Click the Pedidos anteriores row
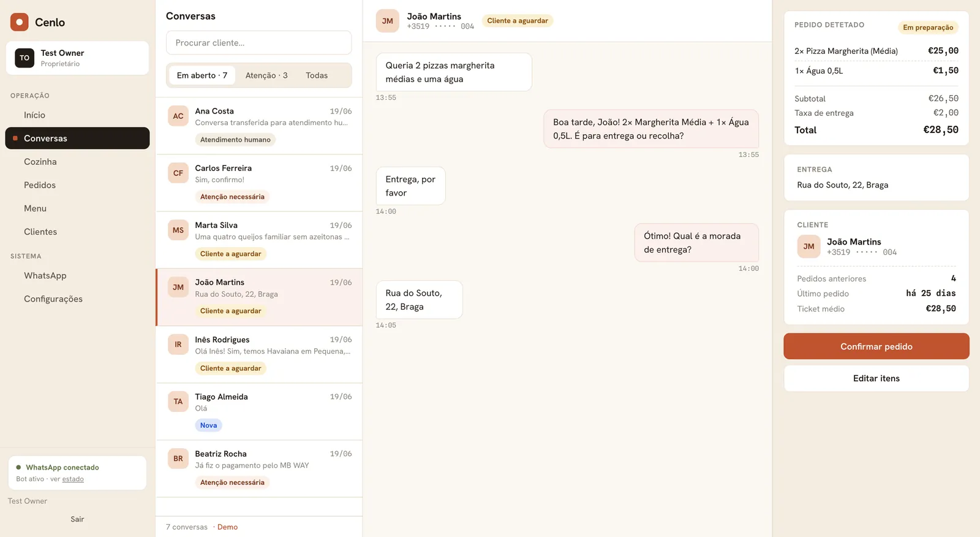The image size is (980, 537). pyautogui.click(x=876, y=279)
